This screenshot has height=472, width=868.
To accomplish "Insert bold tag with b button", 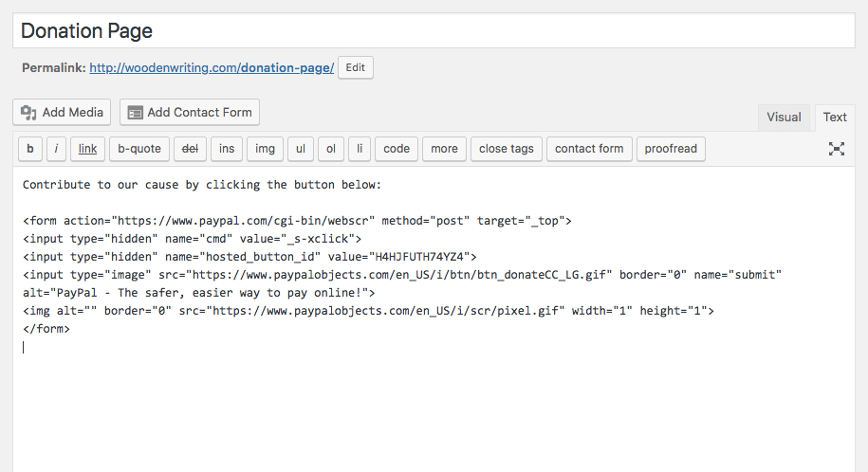I will pyautogui.click(x=30, y=149).
